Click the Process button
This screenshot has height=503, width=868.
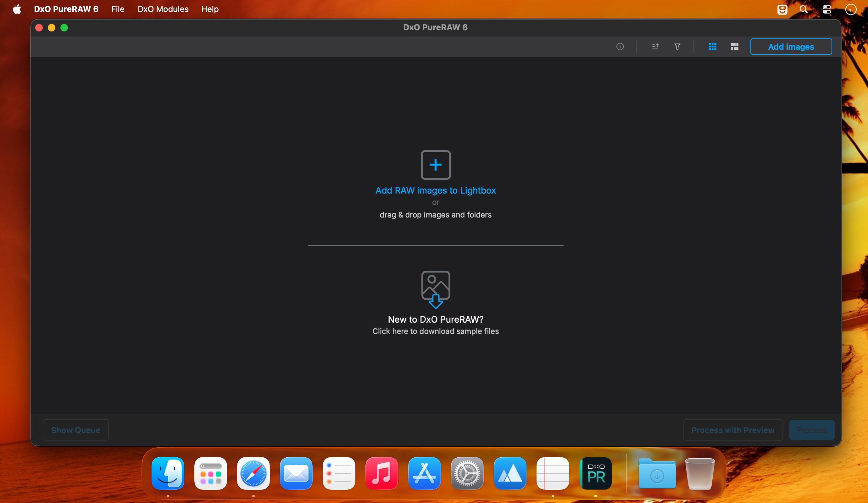[x=811, y=430]
